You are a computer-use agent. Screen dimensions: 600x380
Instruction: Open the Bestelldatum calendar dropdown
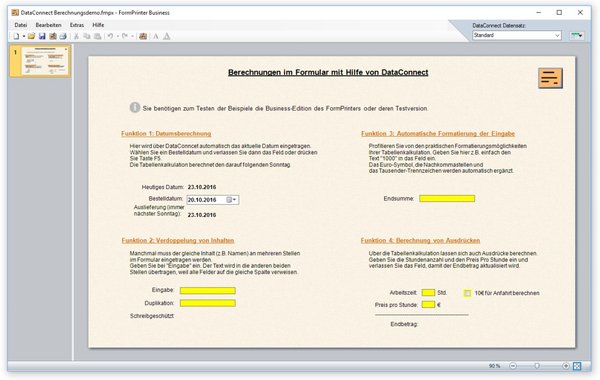click(x=232, y=200)
